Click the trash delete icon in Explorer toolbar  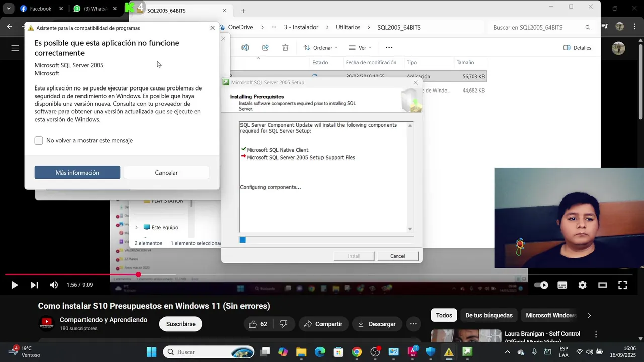coord(285,48)
